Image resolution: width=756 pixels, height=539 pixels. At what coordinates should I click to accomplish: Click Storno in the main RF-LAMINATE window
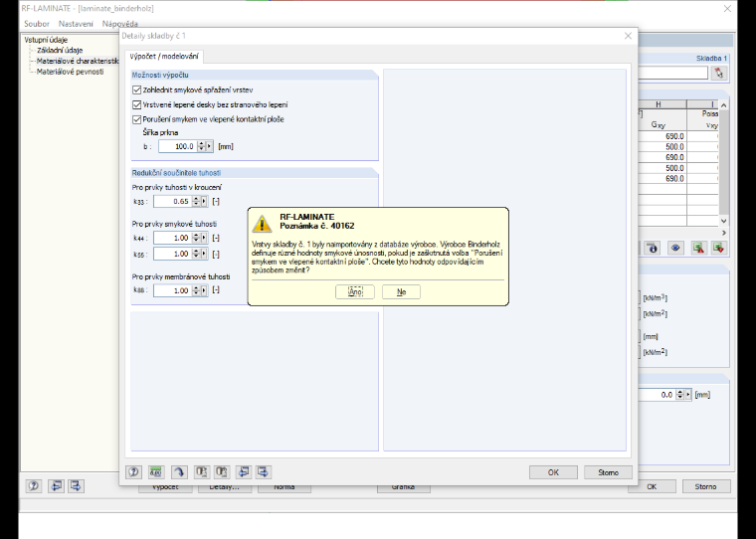(706, 486)
